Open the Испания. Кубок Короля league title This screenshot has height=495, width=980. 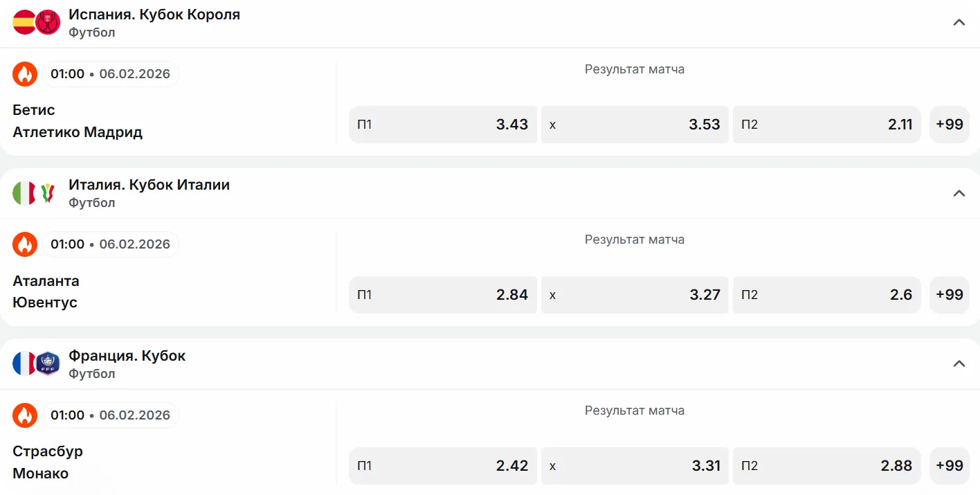[154, 15]
